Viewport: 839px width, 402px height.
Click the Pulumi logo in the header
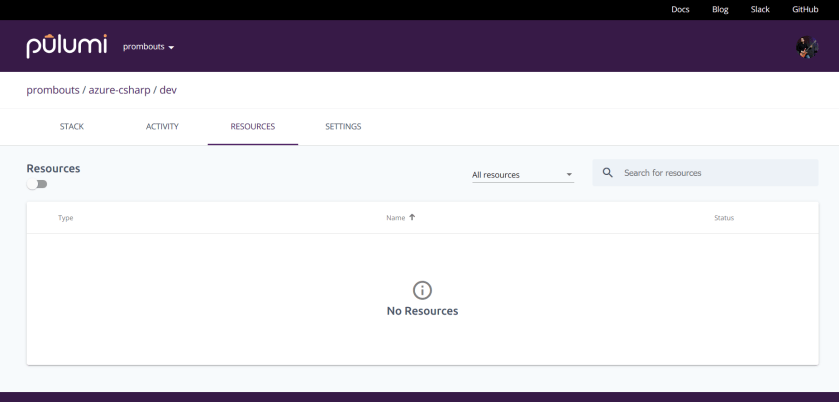(66, 46)
